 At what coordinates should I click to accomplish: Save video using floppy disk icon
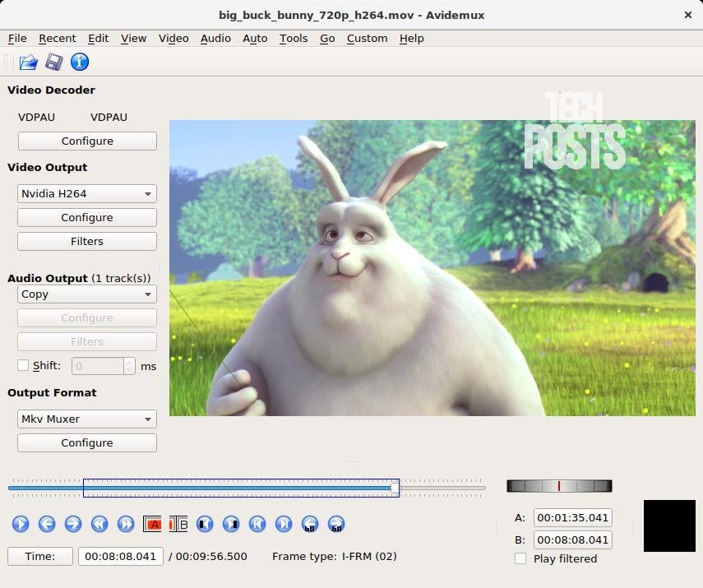click(53, 62)
